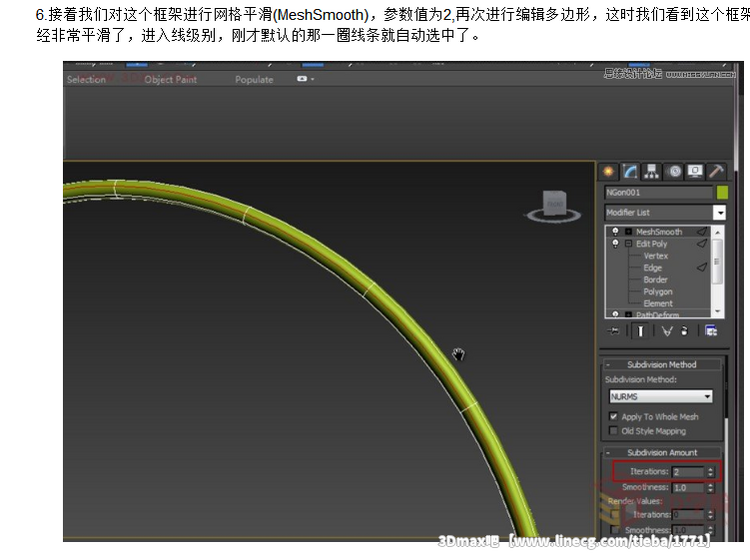The height and width of the screenshot is (560, 750).
Task: Click the Pin Stack icon
Action: (x=613, y=331)
